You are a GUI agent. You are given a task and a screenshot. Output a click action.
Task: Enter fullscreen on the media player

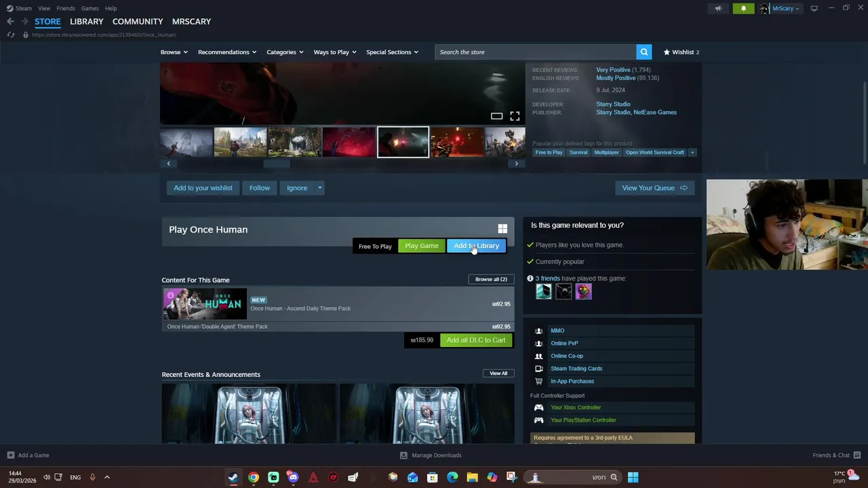point(515,116)
